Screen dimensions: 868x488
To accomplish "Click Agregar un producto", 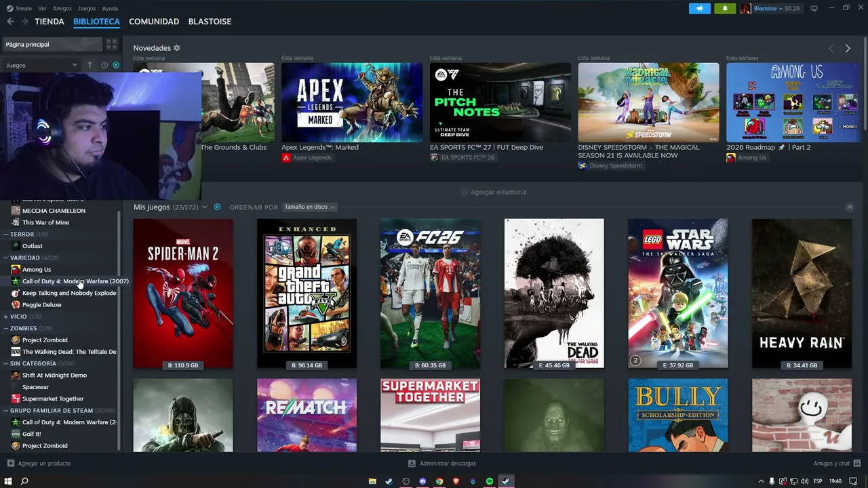I will 39,464.
